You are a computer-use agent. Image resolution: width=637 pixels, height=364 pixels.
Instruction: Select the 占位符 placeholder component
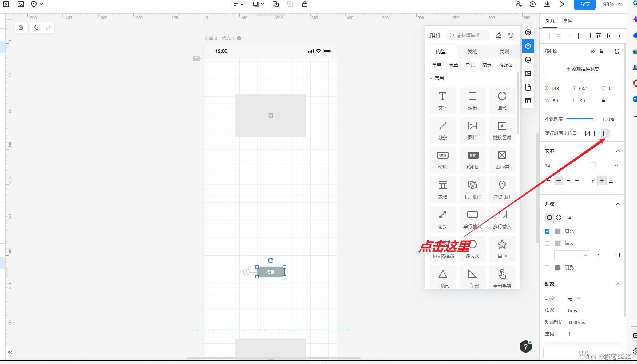click(502, 160)
